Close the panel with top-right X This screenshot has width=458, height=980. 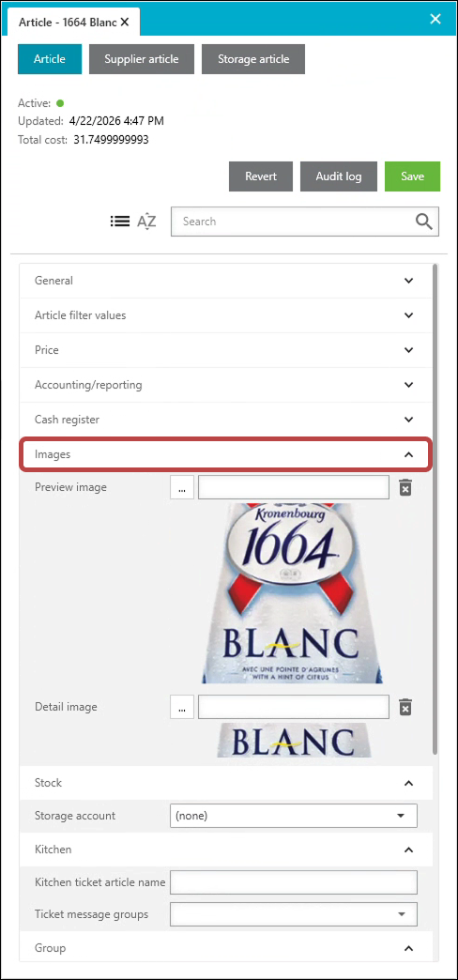point(436,19)
